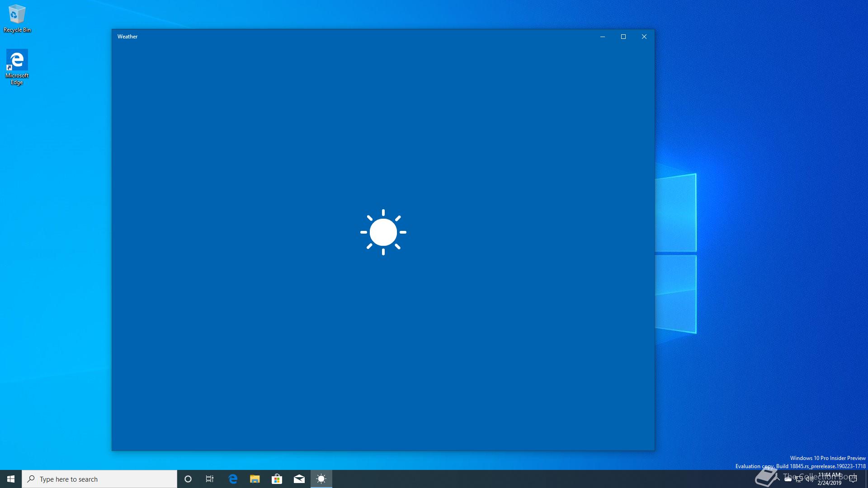
Task: Show hidden system tray icons
Action: pos(777,479)
